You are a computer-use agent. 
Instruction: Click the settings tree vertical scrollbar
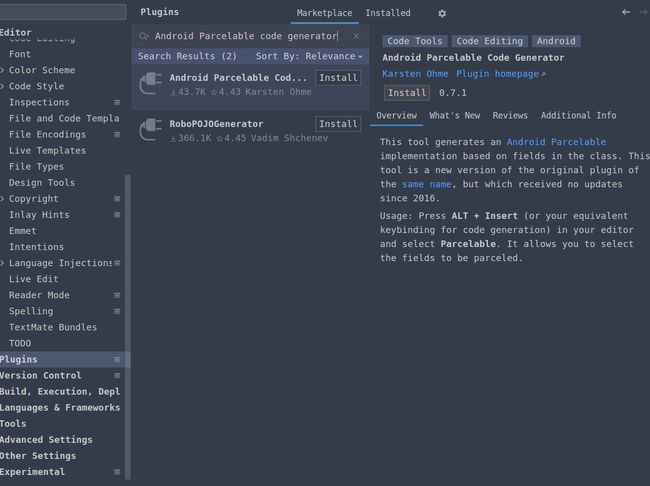pyautogui.click(x=128, y=326)
